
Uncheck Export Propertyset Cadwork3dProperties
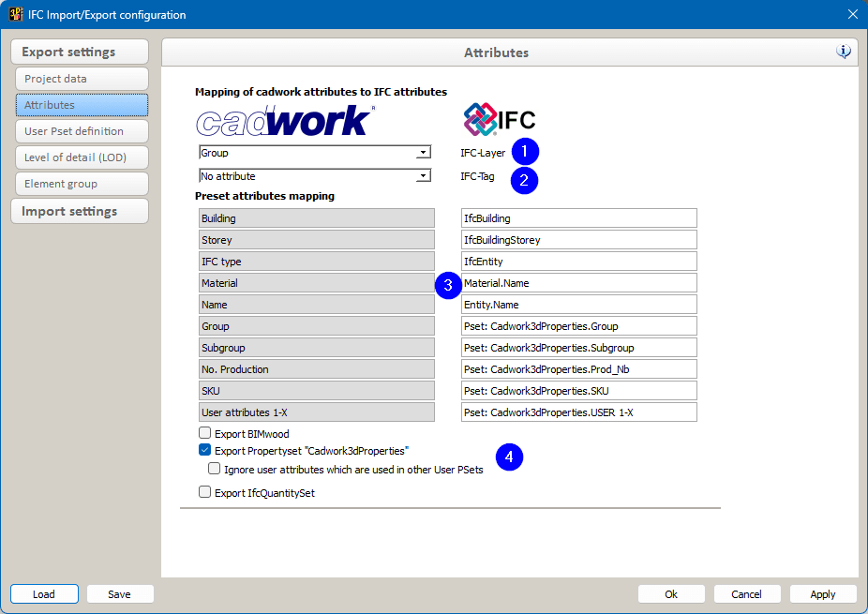coord(205,451)
